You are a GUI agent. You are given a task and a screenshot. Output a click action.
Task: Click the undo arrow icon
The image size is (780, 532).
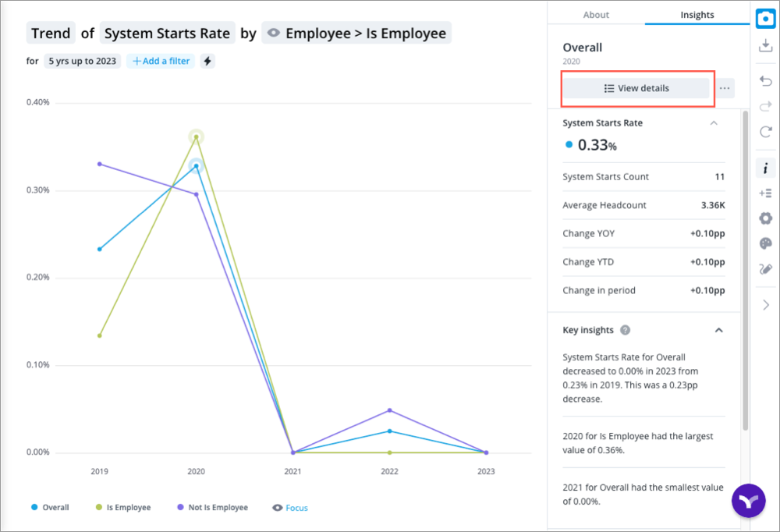click(765, 81)
